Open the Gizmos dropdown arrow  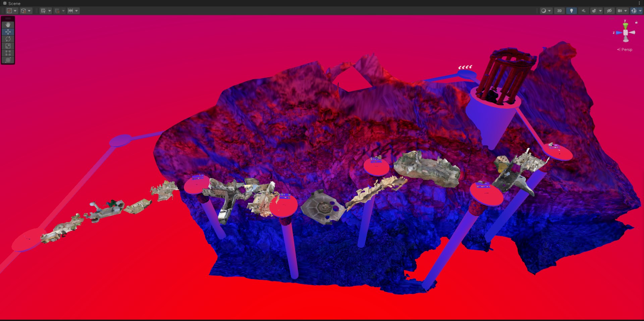640,11
